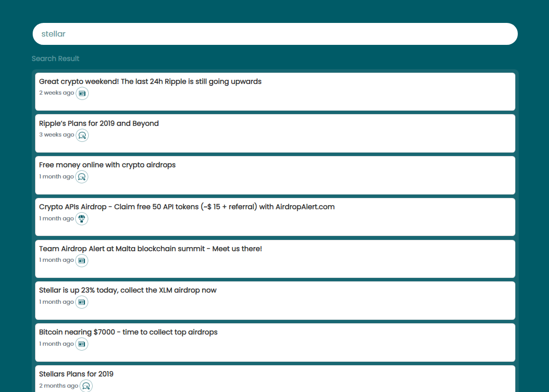Open 'Great crypto weekend! The last 24h Ripple' article
Screen dimensions: 549x392
tap(150, 81)
